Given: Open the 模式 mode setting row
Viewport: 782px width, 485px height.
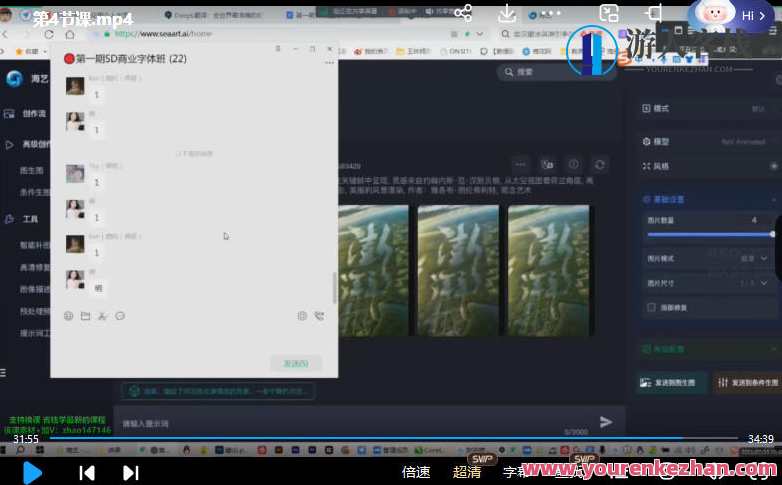Looking at the screenshot, I should pyautogui.click(x=709, y=109).
